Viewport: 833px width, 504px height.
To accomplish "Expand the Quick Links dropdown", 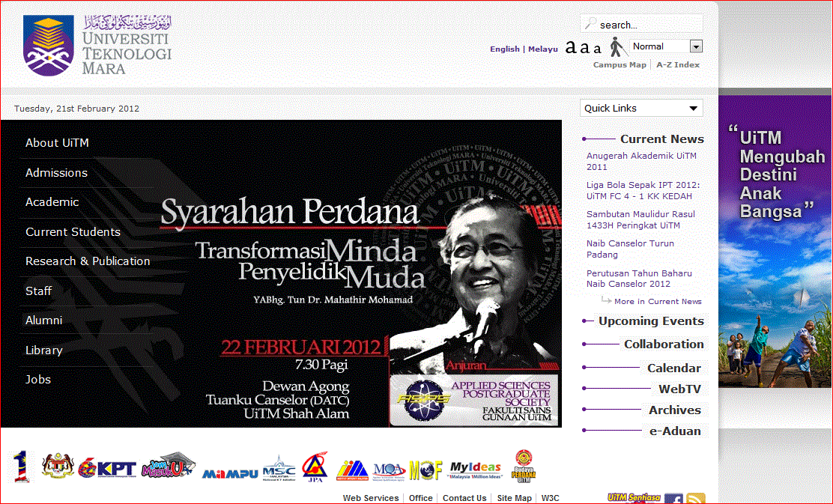I will (641, 108).
